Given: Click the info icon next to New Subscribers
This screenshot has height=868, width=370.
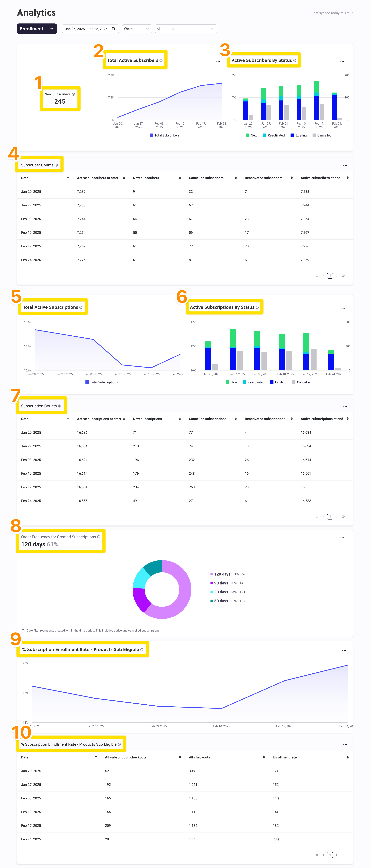Looking at the screenshot, I should tap(73, 94).
